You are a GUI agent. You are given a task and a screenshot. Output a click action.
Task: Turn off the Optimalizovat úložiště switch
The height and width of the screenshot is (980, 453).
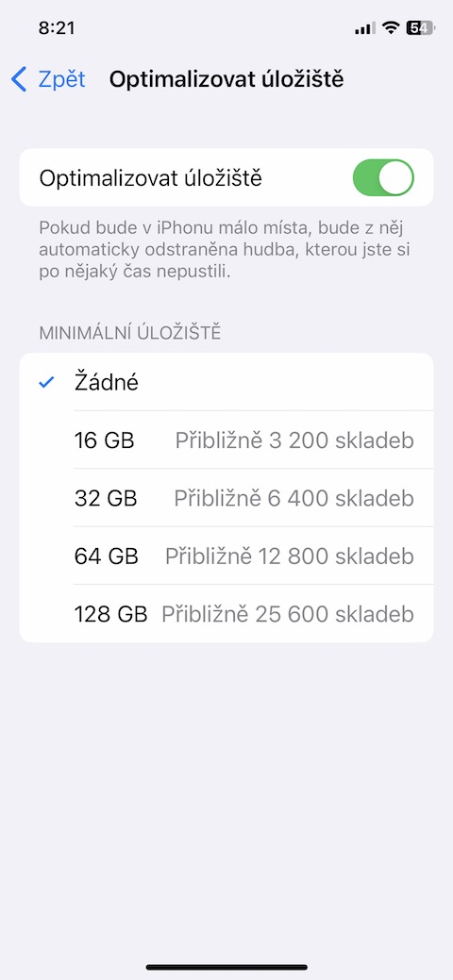click(383, 177)
